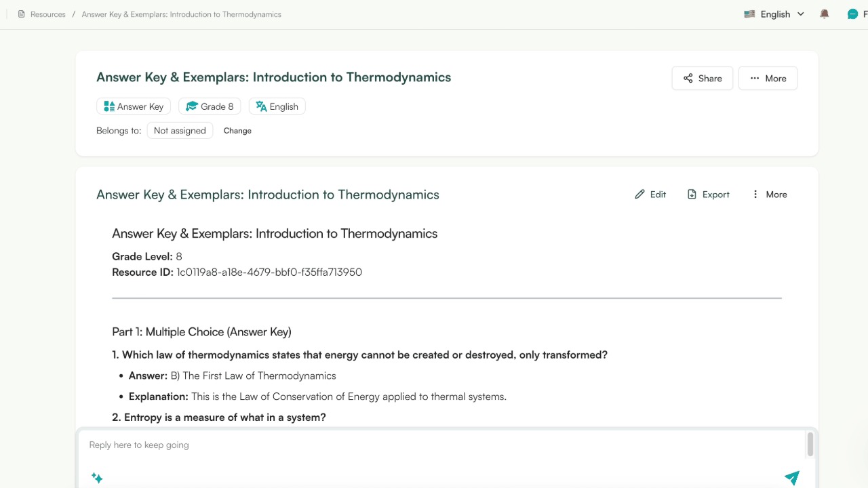
Task: Click the teal chat bubble icon
Action: point(853,14)
